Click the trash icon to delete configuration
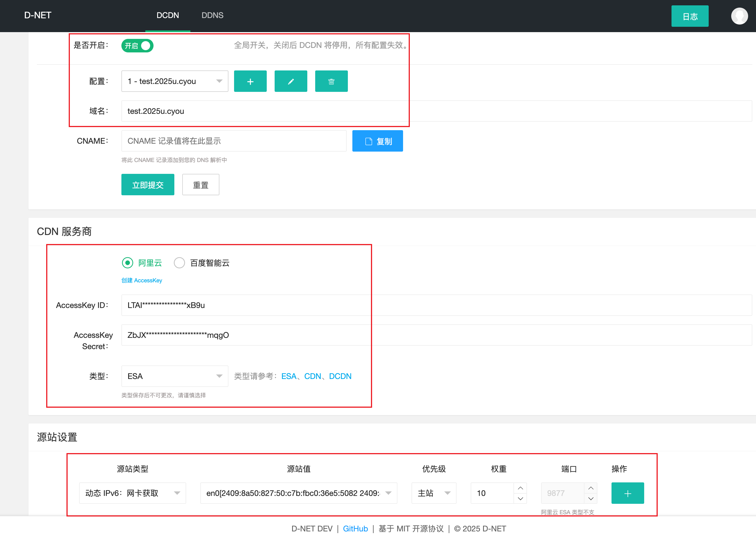The height and width of the screenshot is (541, 756). [x=331, y=81]
